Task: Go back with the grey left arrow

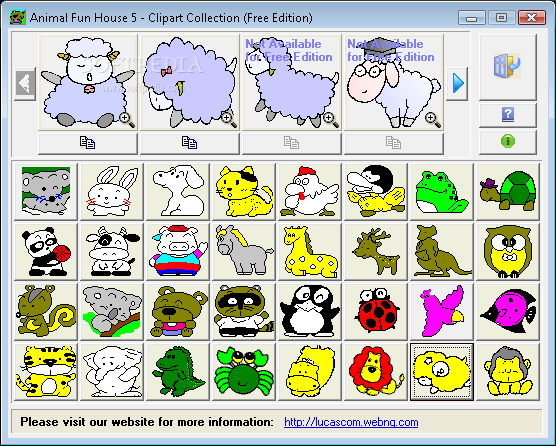Action: tap(25, 84)
